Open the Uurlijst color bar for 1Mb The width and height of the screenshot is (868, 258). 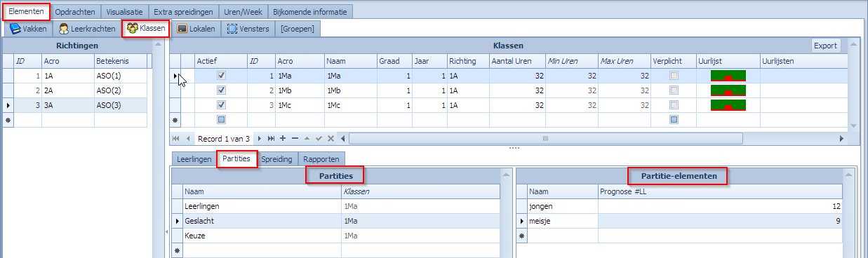tap(728, 90)
